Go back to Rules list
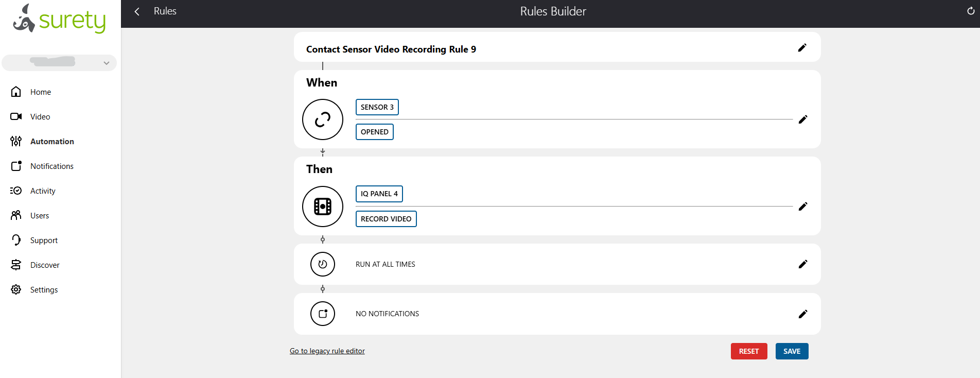 click(x=137, y=11)
